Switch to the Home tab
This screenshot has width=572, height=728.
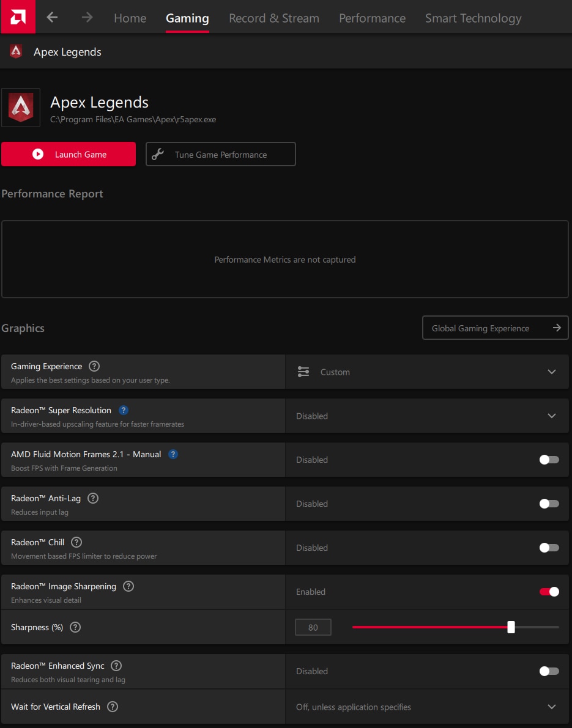130,18
